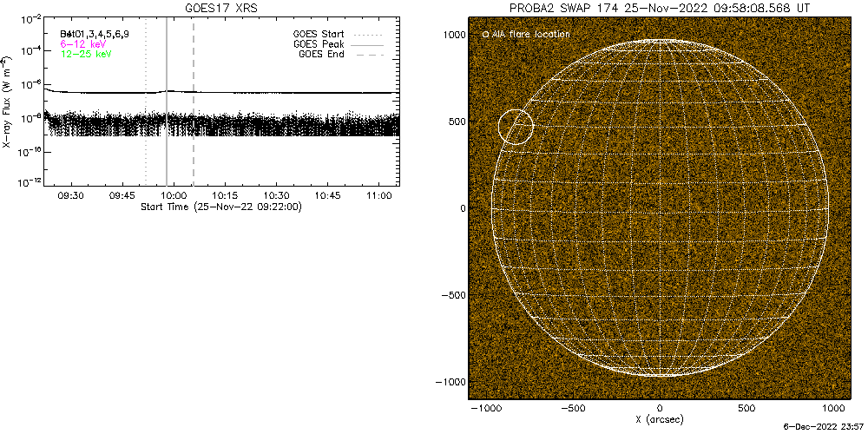The image size is (868, 434).
Task: Click the X-ray Flux (W m-2) axis title
Action: point(6,100)
